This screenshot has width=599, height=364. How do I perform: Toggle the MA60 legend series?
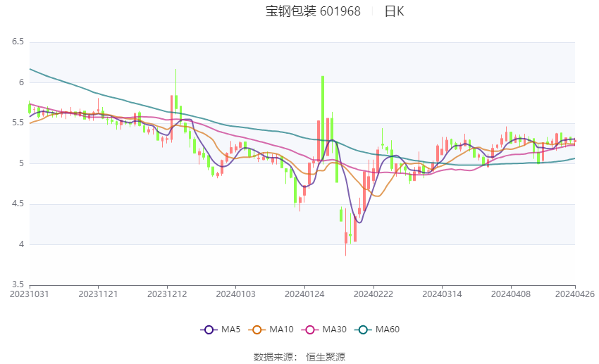[377, 330]
